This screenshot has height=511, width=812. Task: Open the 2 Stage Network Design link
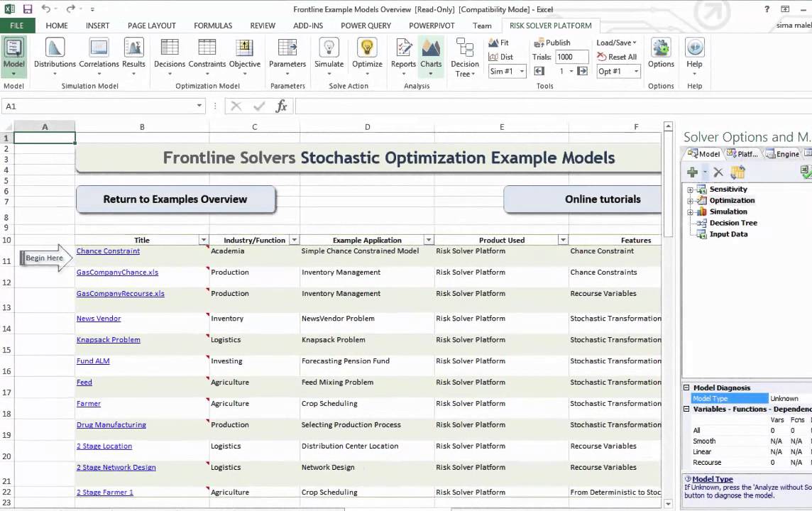click(116, 468)
